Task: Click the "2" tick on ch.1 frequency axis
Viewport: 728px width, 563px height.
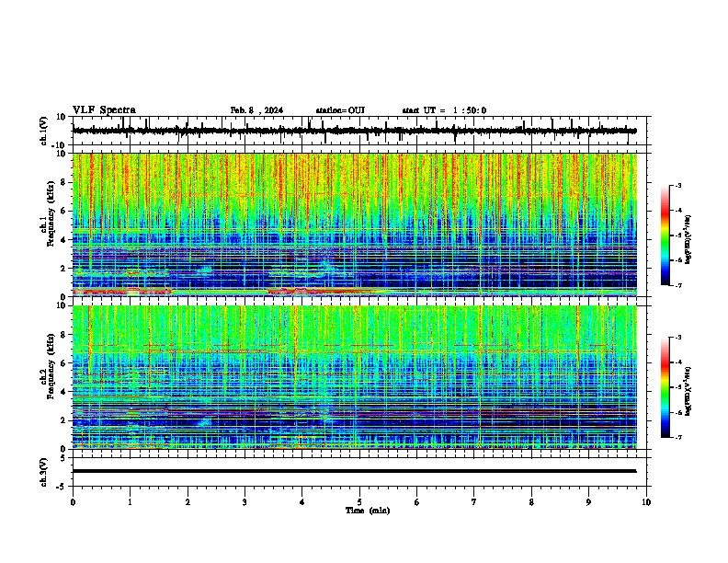Action: pos(64,269)
